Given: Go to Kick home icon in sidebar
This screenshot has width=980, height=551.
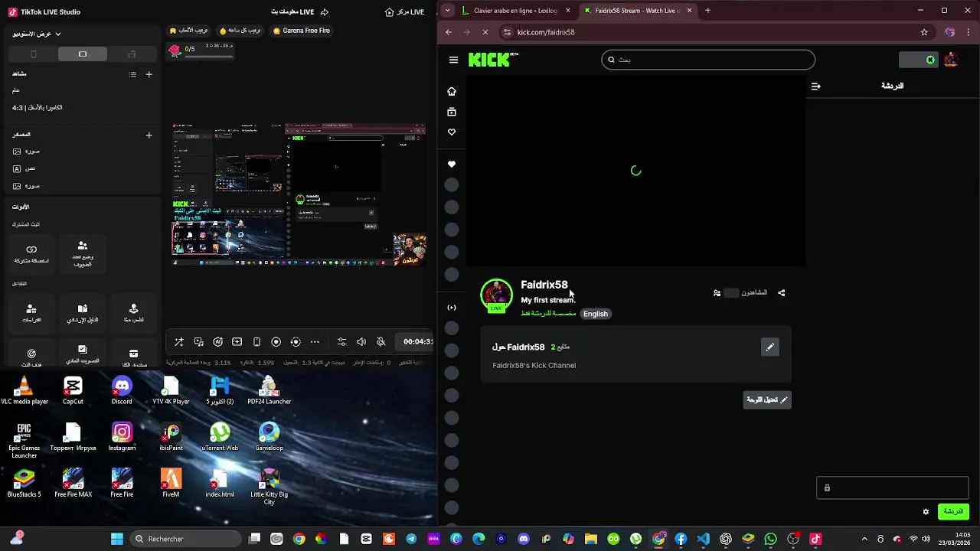Looking at the screenshot, I should coord(452,92).
